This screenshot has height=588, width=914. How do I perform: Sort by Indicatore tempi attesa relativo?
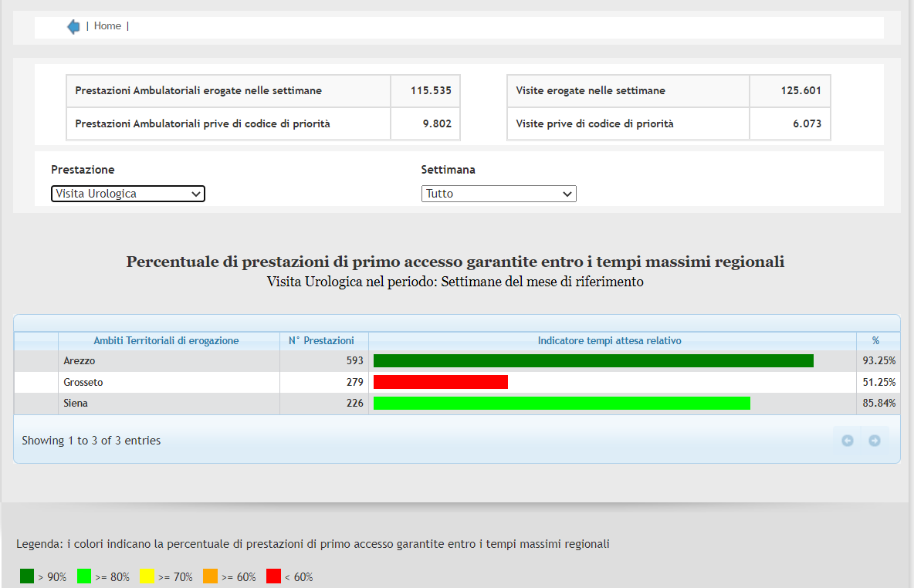609,340
